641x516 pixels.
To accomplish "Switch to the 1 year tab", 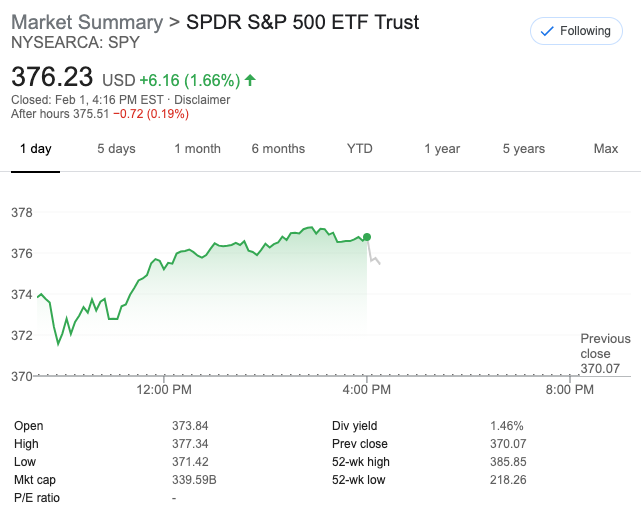I will (x=441, y=149).
